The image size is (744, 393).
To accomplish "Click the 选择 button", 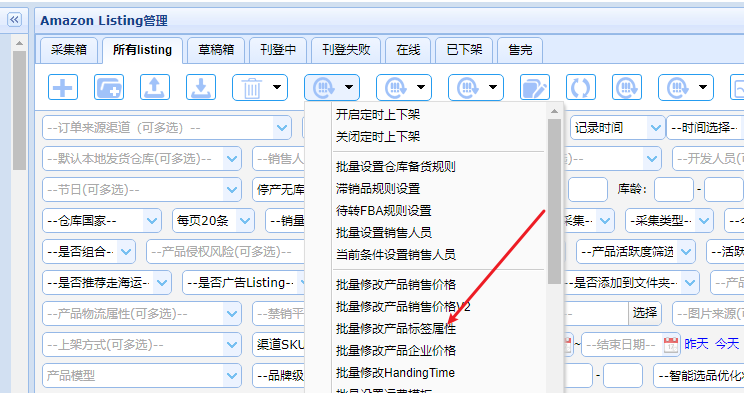I will pyautogui.click(x=645, y=313).
